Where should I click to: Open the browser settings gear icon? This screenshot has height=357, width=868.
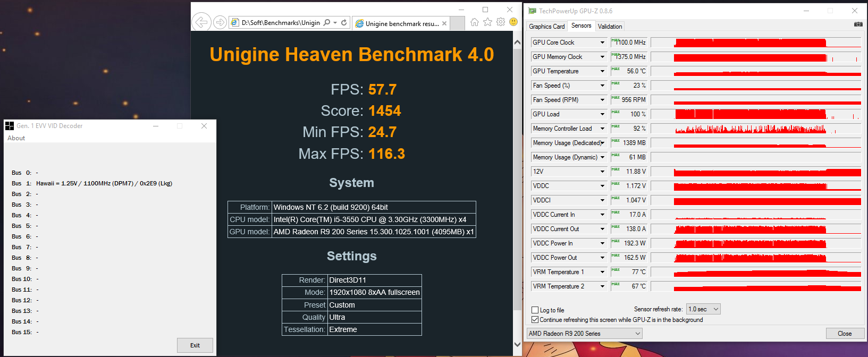click(x=501, y=22)
